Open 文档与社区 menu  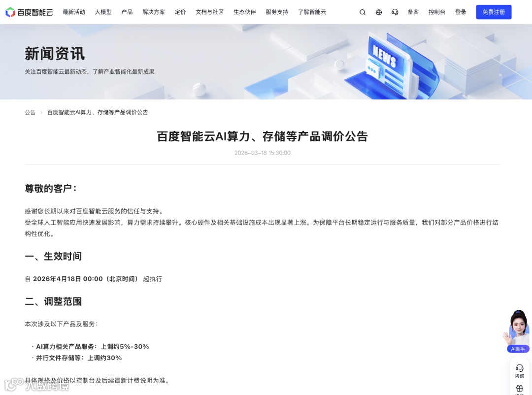210,12
